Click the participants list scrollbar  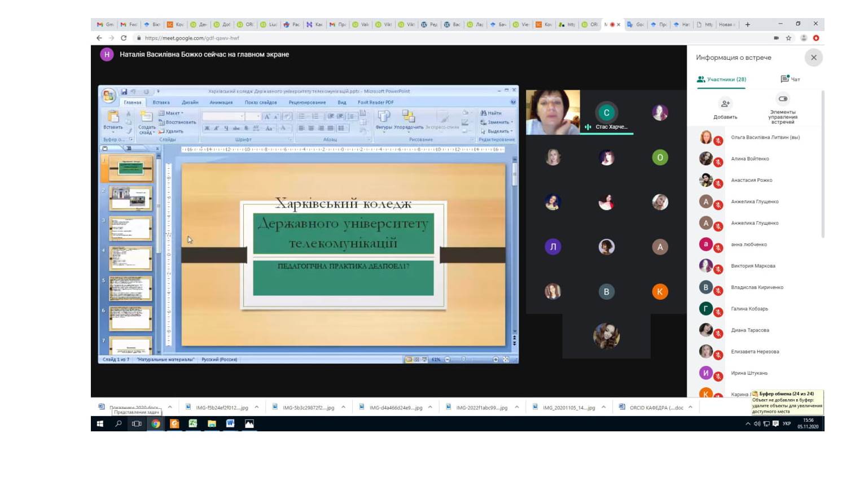[822, 165]
